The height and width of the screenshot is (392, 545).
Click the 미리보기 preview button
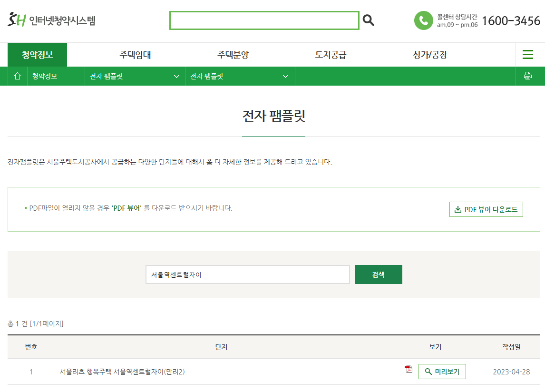click(x=442, y=372)
